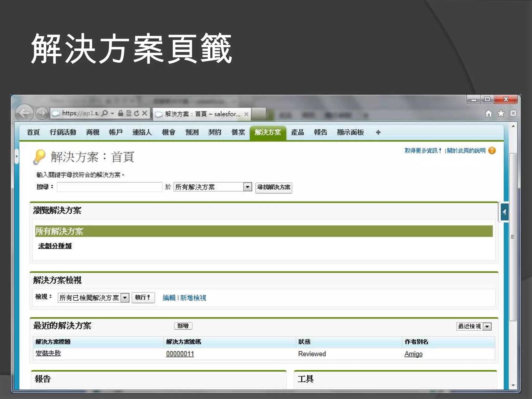Open the 機會 tab

pos(169,132)
